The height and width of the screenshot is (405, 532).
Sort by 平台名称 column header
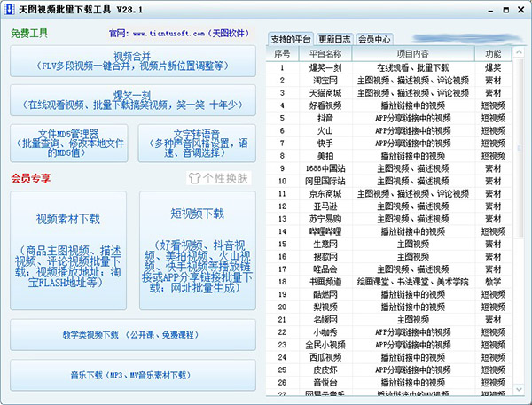click(325, 54)
